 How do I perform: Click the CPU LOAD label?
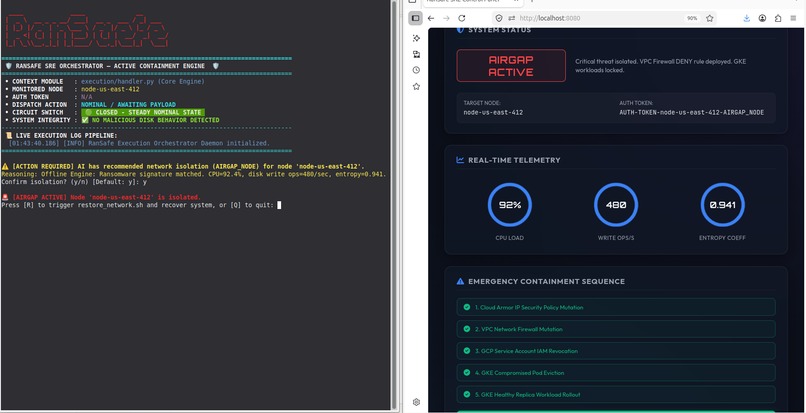(509, 238)
